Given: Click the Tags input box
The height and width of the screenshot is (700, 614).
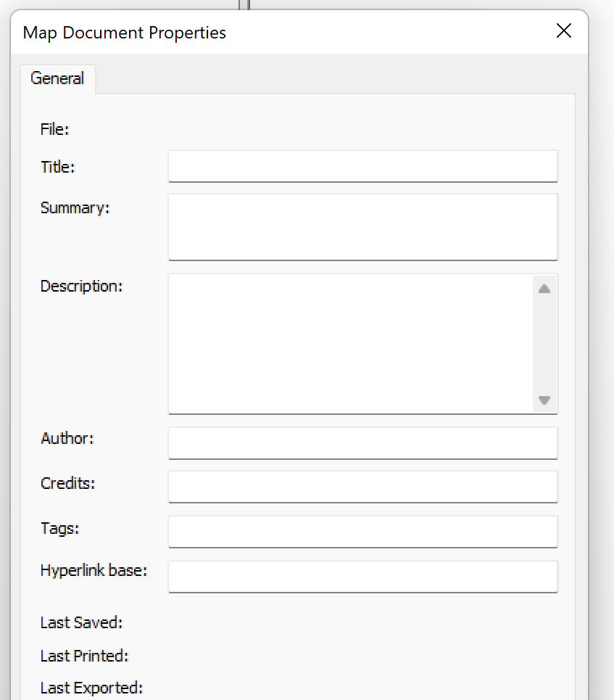Looking at the screenshot, I should point(362,532).
